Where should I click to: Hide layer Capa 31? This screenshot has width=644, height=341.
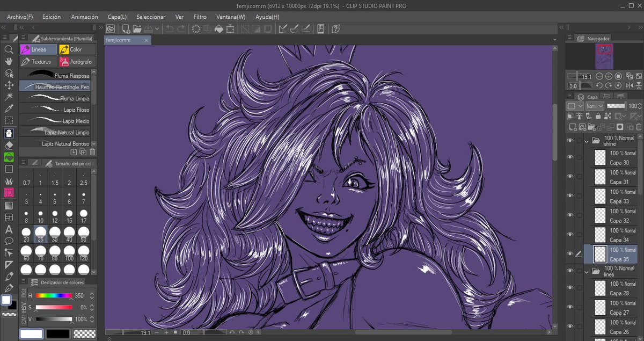tap(570, 176)
